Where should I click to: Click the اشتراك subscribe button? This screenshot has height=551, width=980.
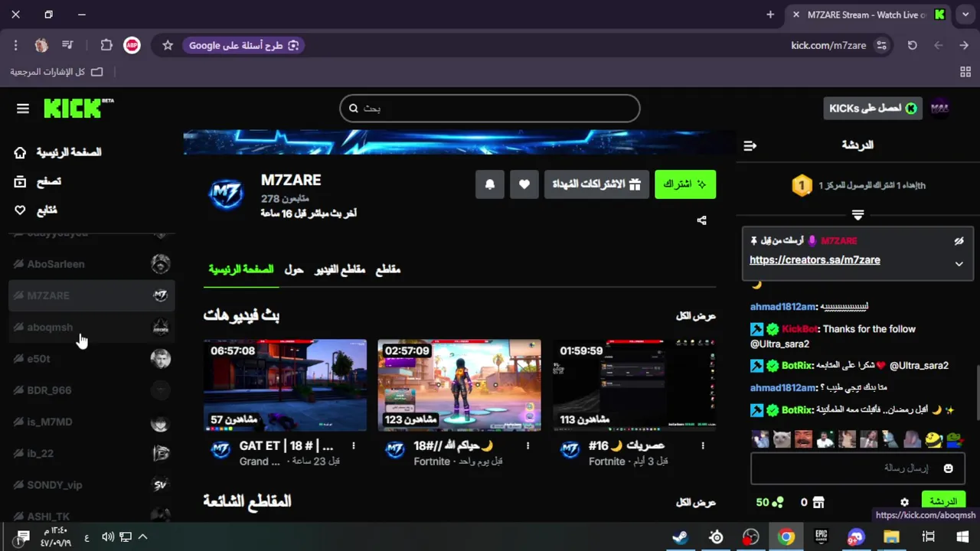pos(685,184)
